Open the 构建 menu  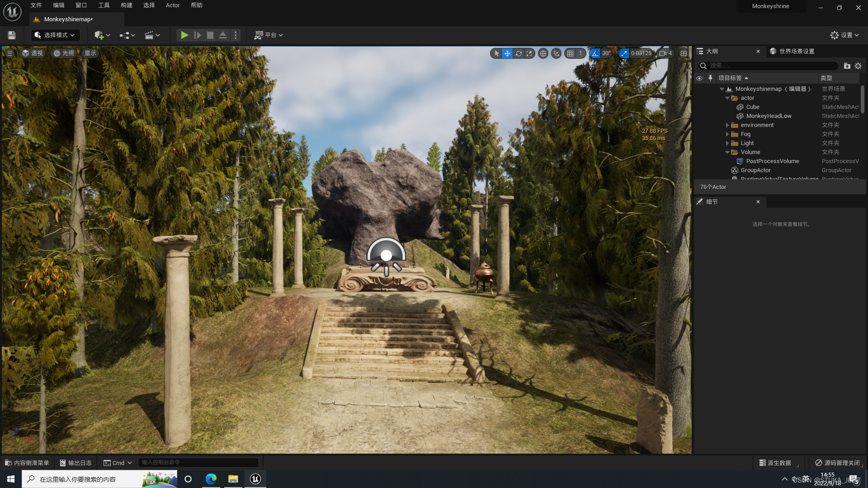[x=127, y=5]
